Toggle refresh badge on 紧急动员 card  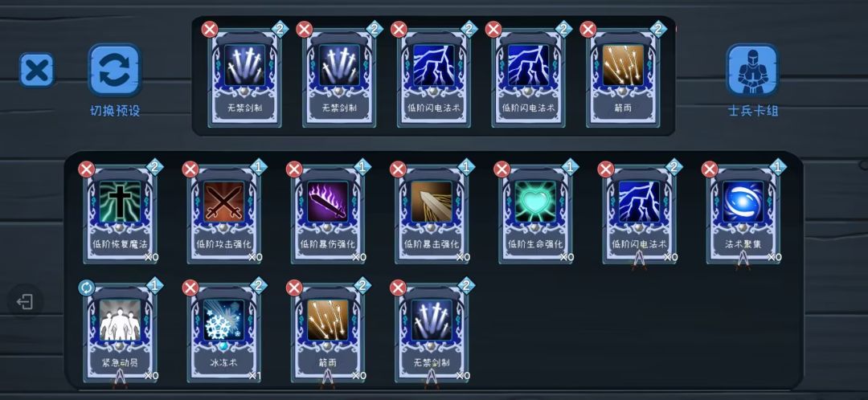click(x=87, y=288)
